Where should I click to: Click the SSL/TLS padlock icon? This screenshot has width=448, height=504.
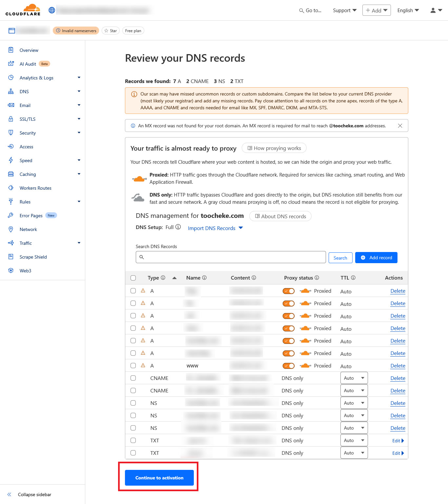(x=11, y=119)
